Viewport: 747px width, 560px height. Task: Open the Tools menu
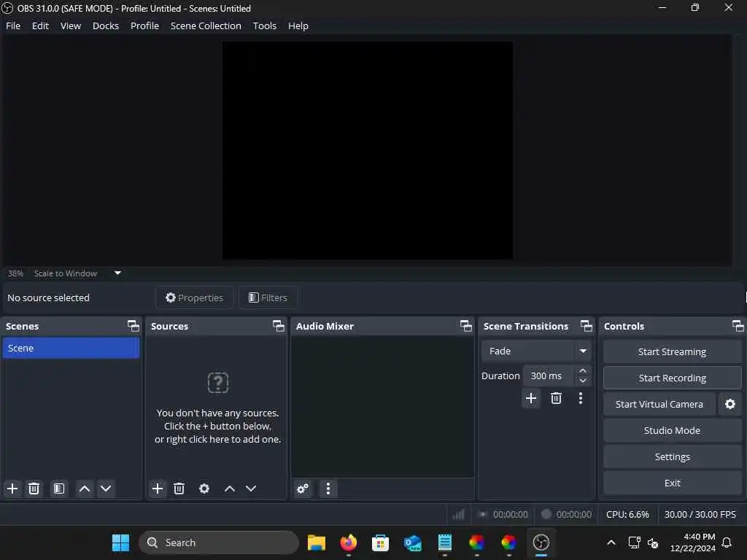click(x=264, y=26)
